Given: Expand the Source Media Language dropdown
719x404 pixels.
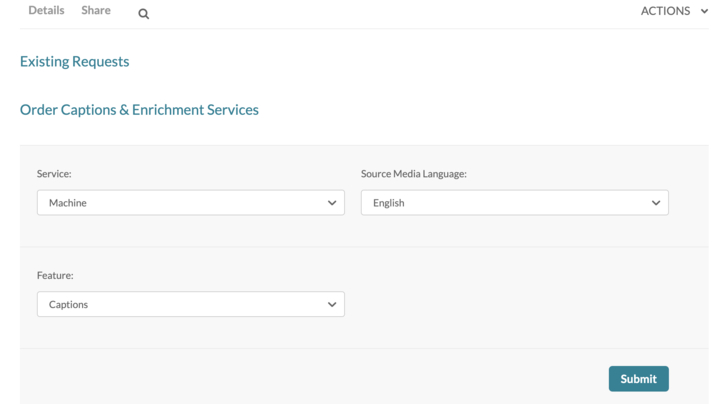Looking at the screenshot, I should (x=514, y=203).
